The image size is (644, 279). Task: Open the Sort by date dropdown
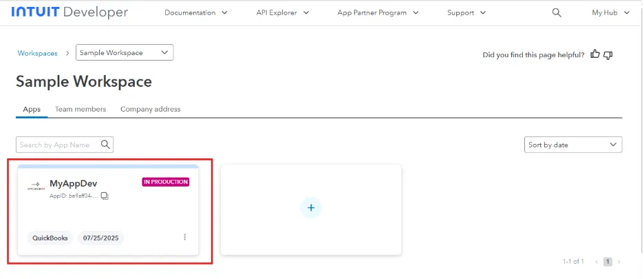573,145
